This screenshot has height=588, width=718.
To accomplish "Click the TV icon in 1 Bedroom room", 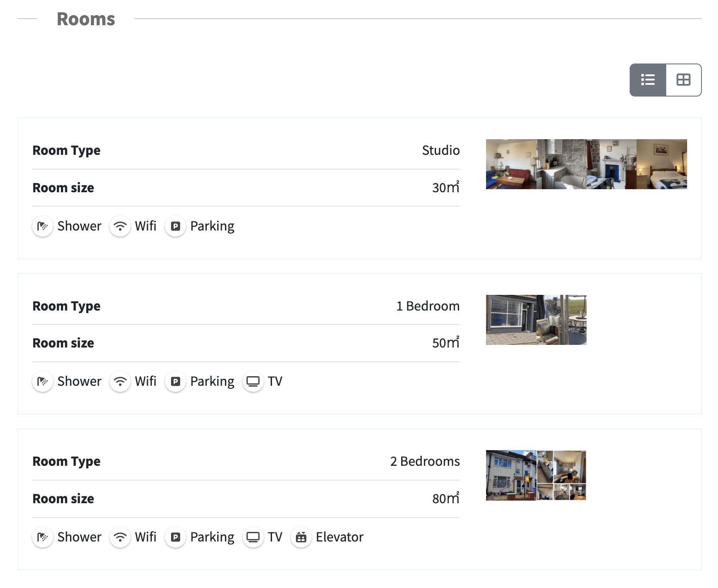I will tap(253, 381).
